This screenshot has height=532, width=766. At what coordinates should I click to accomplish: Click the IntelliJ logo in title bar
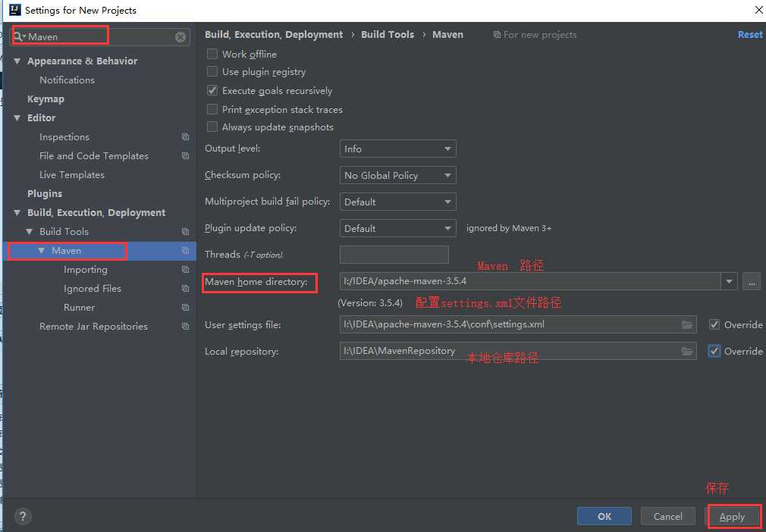tap(14, 10)
